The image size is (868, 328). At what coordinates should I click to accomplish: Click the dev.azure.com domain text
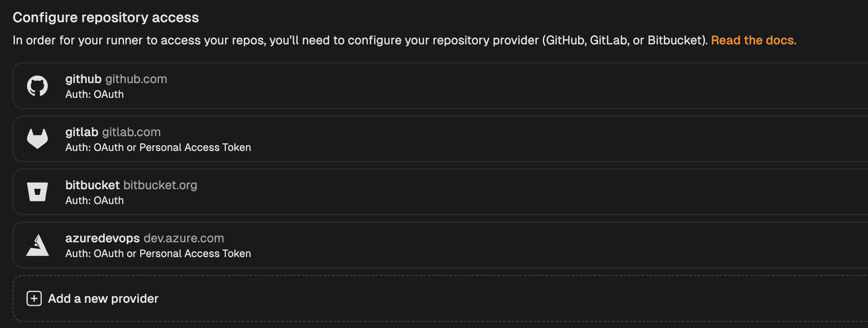184,238
